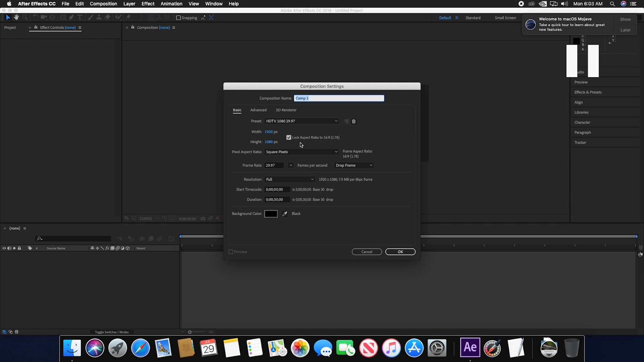Select the Rotation tool
The width and height of the screenshot is (644, 362).
tap(35, 17)
